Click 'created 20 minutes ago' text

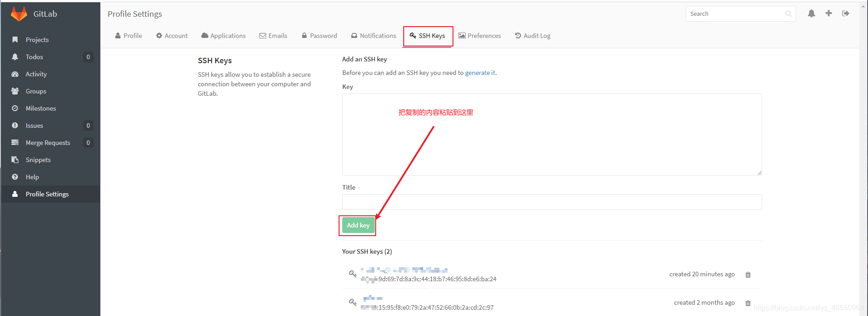point(702,274)
